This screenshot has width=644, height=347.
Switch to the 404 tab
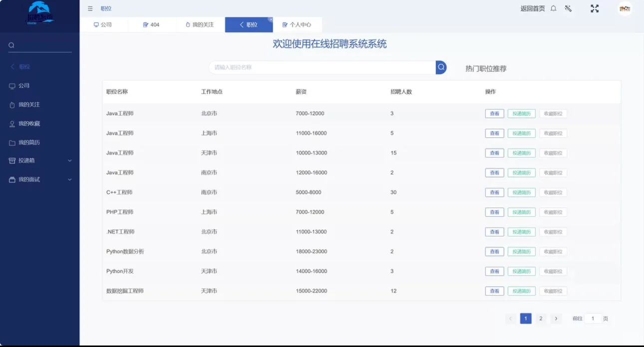(x=151, y=24)
